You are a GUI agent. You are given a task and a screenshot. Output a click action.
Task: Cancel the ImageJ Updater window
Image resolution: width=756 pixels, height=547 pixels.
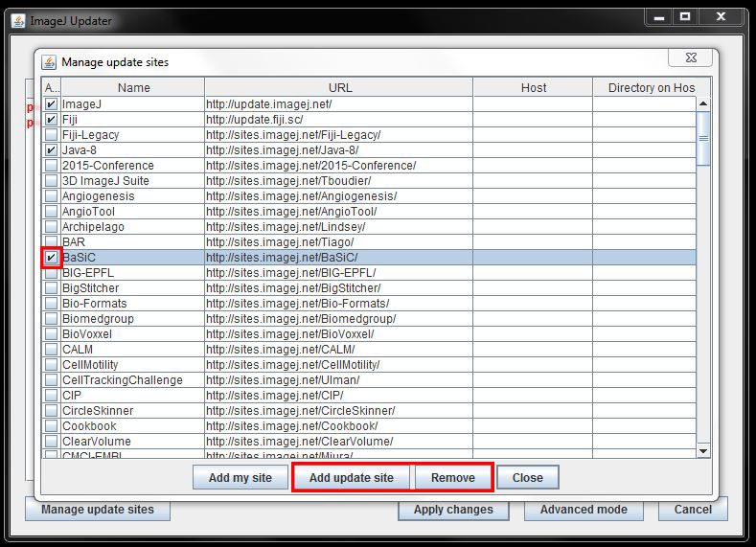[x=693, y=510]
